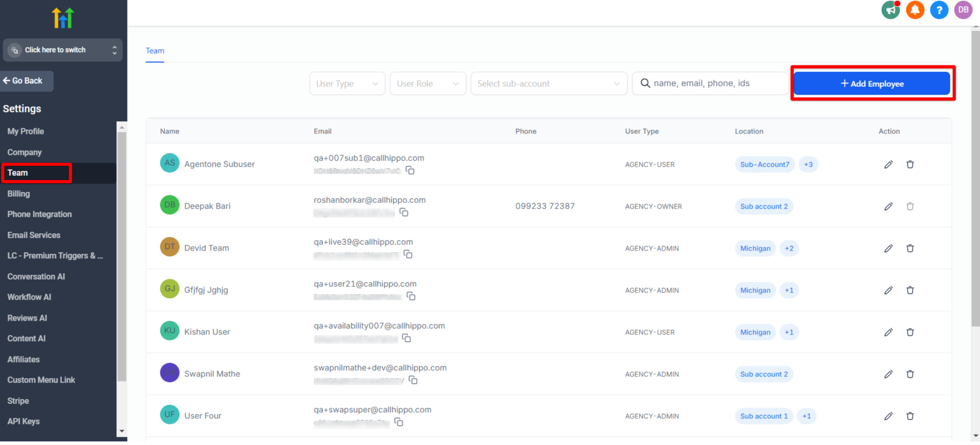Open My Profile settings

26,131
